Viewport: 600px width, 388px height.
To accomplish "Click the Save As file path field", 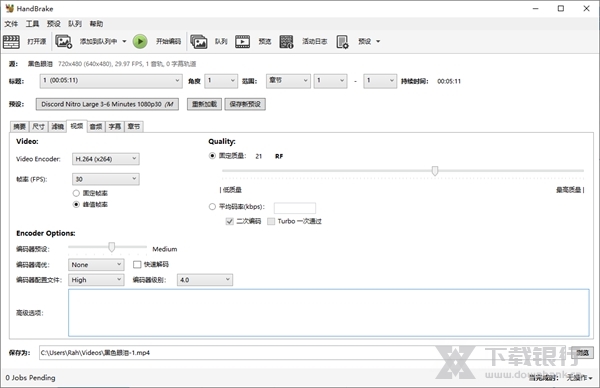I will pyautogui.click(x=302, y=353).
